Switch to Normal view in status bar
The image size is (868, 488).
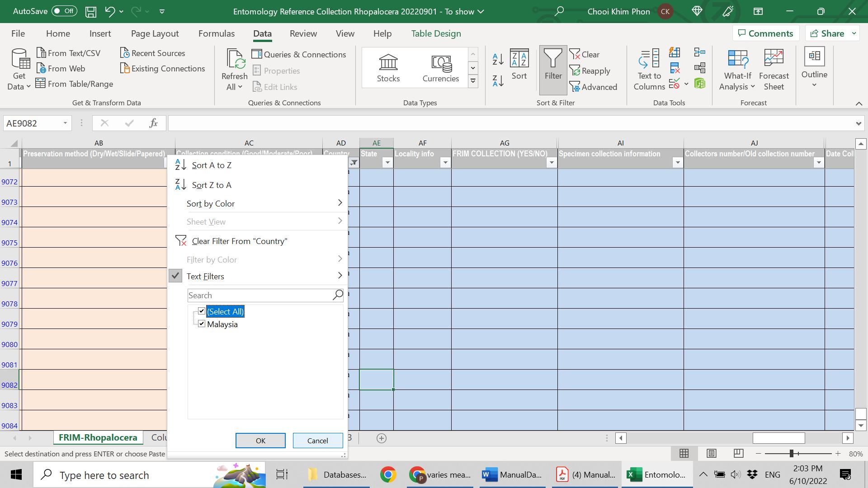684,453
